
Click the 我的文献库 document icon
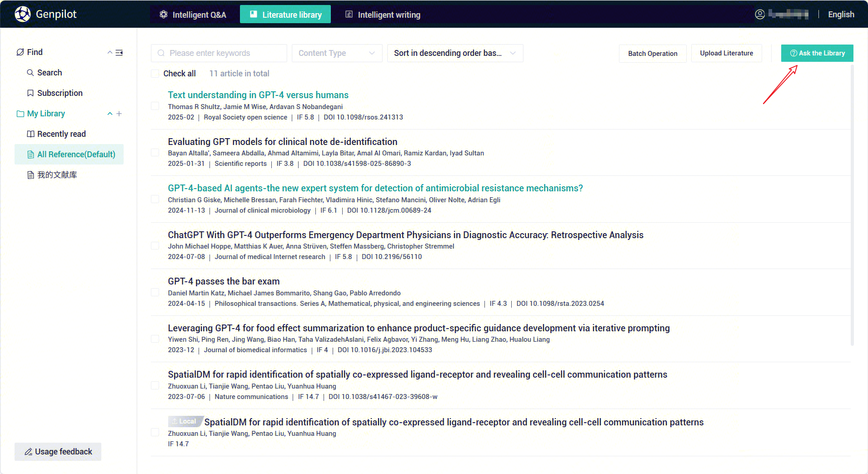pos(30,175)
